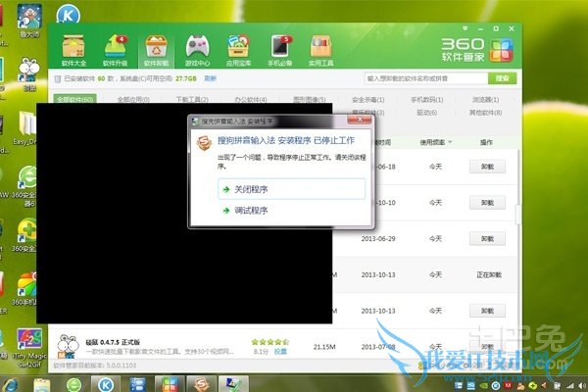Viewport: 588px width, 392px height.
Task: Close the 搜狗拼音输入法 crash dialog
Action: (360, 120)
